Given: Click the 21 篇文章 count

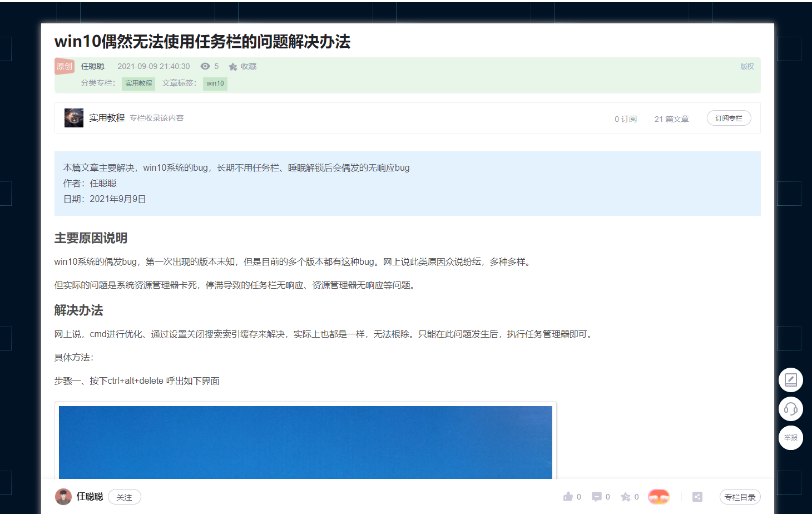Looking at the screenshot, I should click(x=671, y=119).
